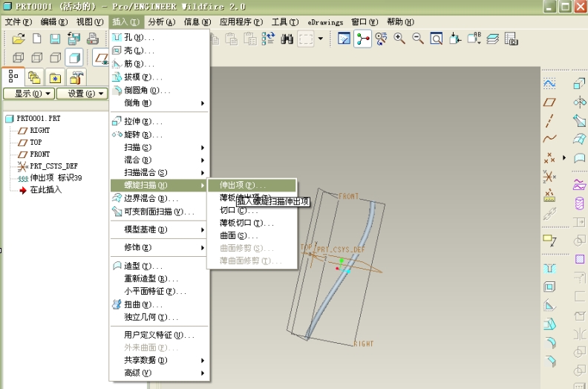Select the hidden line display icon

(37, 57)
